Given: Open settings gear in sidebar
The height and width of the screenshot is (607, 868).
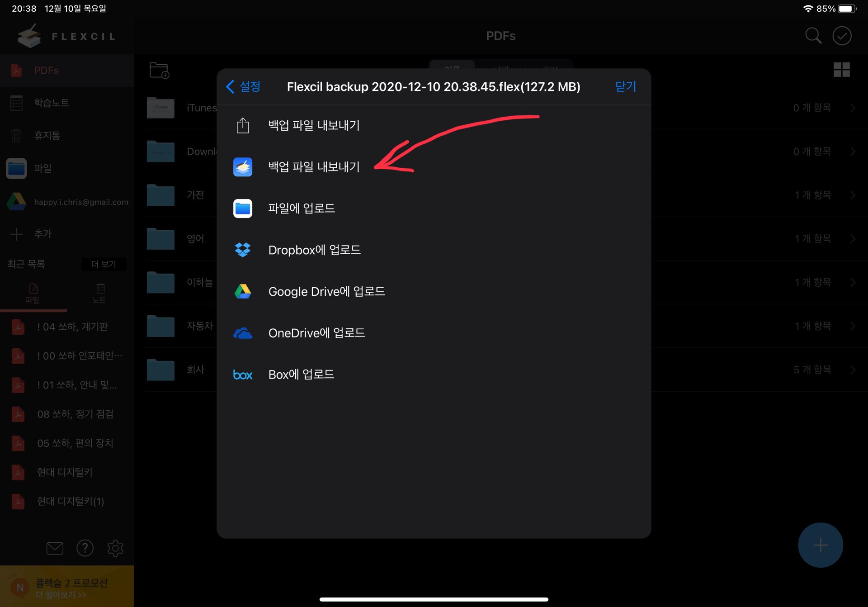Looking at the screenshot, I should point(115,548).
